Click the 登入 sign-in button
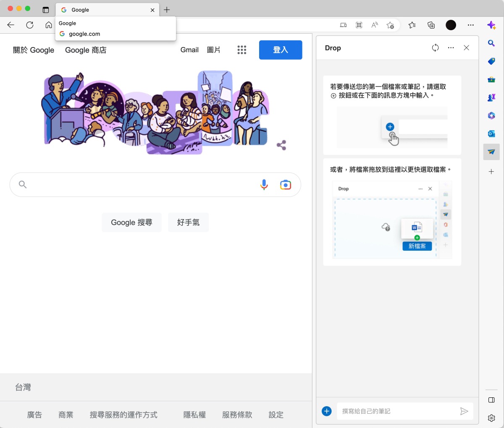504x428 pixels. click(281, 50)
